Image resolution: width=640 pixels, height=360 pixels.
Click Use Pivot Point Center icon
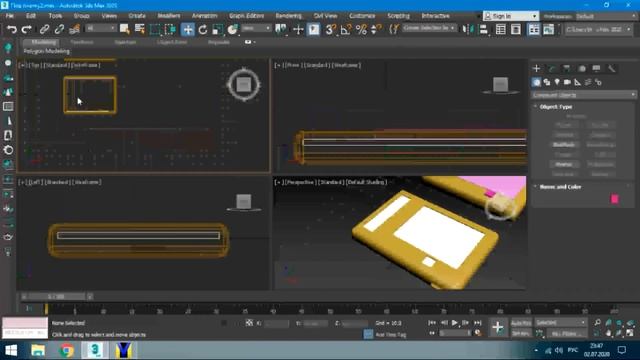tap(281, 29)
